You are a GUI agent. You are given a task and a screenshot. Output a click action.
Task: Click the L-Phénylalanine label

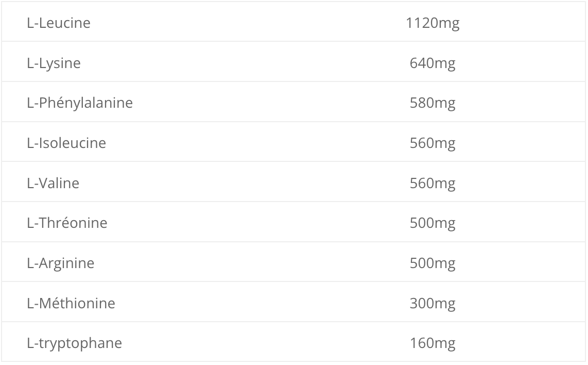(80, 103)
